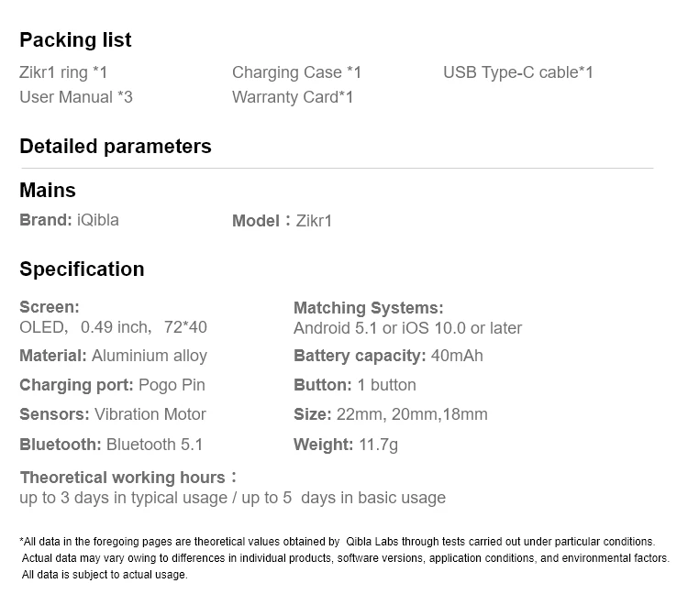Select Battery capacity: 40mAh line

(388, 356)
